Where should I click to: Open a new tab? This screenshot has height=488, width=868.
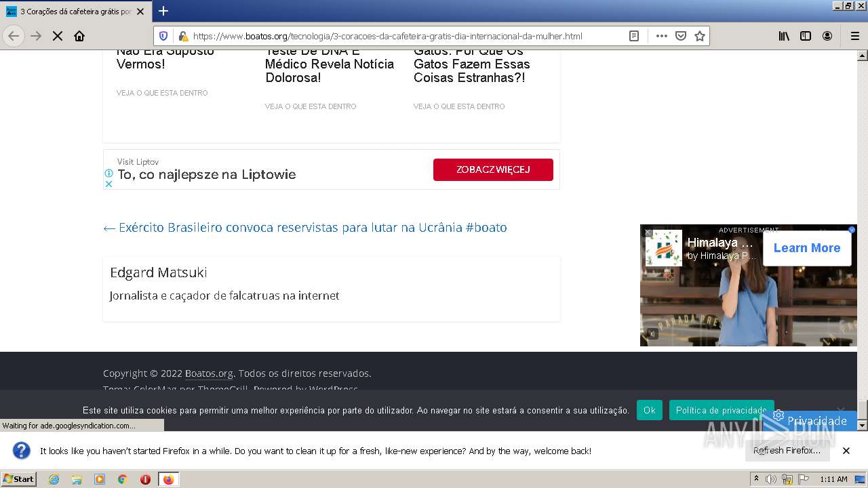[163, 11]
